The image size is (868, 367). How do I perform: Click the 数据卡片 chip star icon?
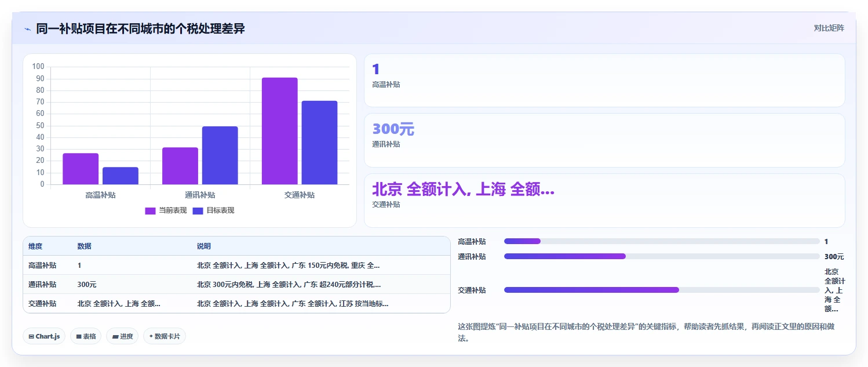(x=151, y=336)
